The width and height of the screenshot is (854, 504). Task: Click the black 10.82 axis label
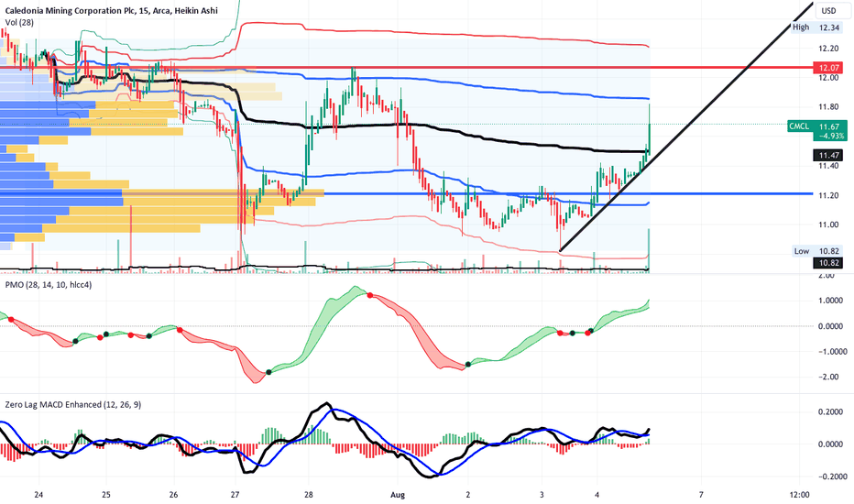[x=829, y=263]
